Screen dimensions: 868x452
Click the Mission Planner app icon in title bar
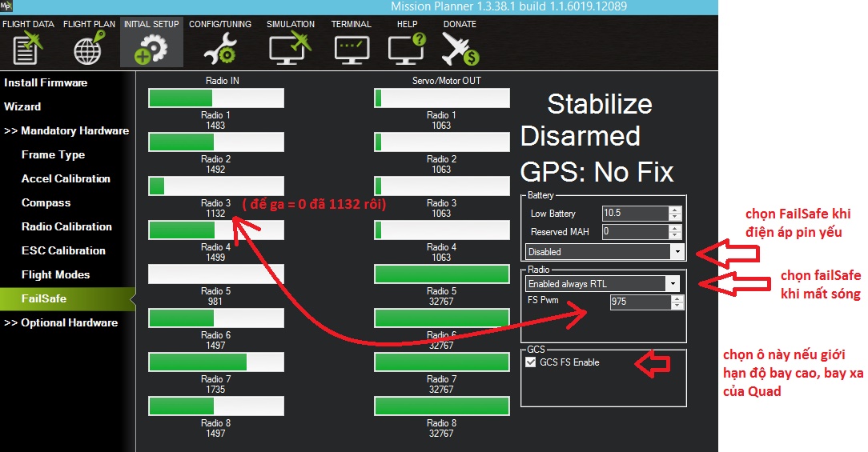pos(6,6)
